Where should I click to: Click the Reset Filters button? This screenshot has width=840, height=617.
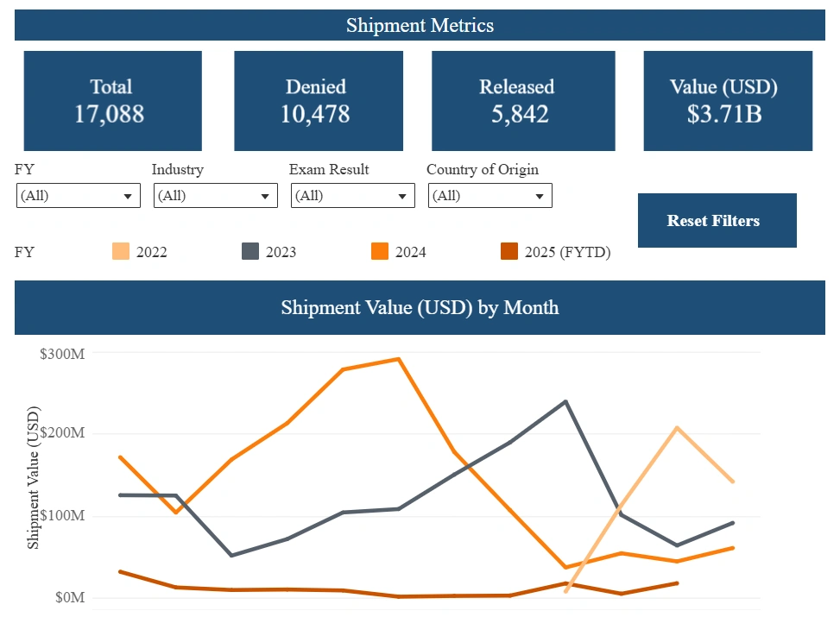tap(717, 220)
